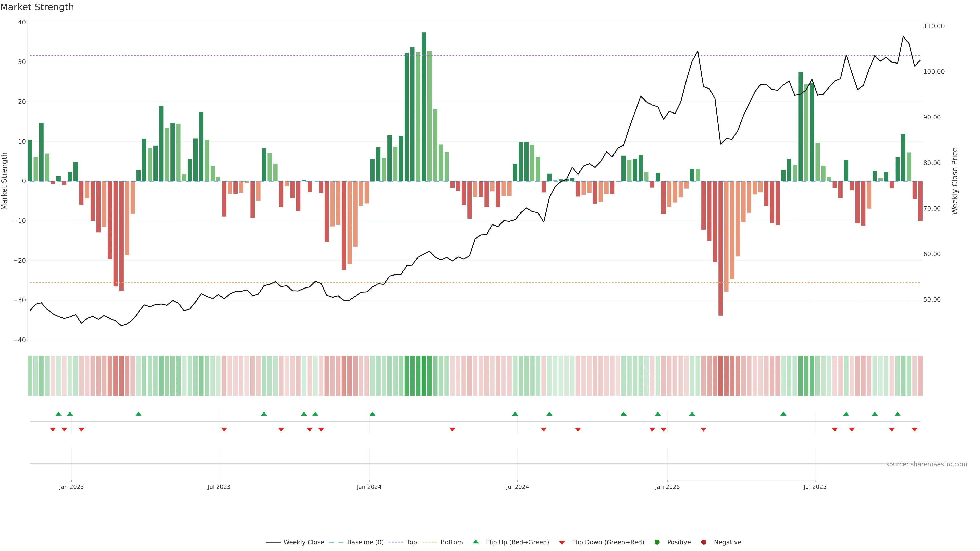The image size is (980, 551).
Task: Click the first green flip-up triangle marker
Action: [59, 414]
